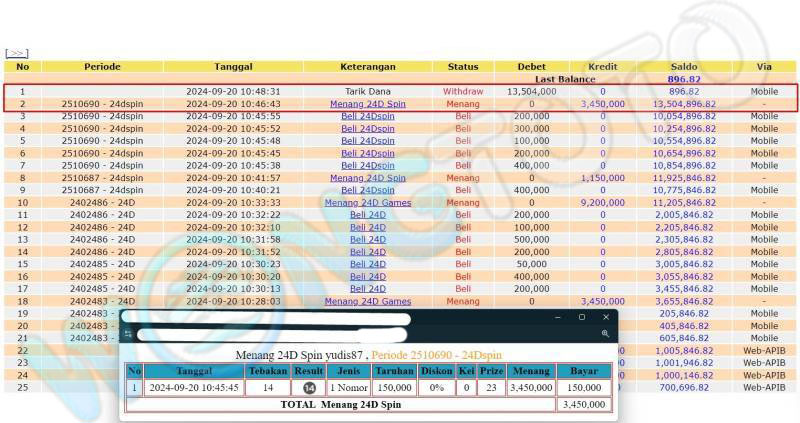Click the Tarik Dana entry in row 1
Viewport: 800px width, 423px height.
(367, 91)
